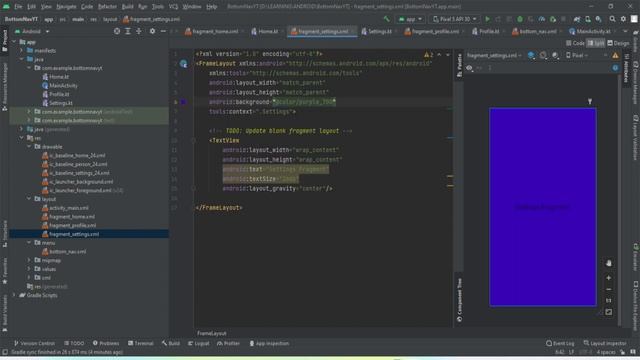Expand the mipmap folder
The image size is (640, 360).
pos(29,260)
